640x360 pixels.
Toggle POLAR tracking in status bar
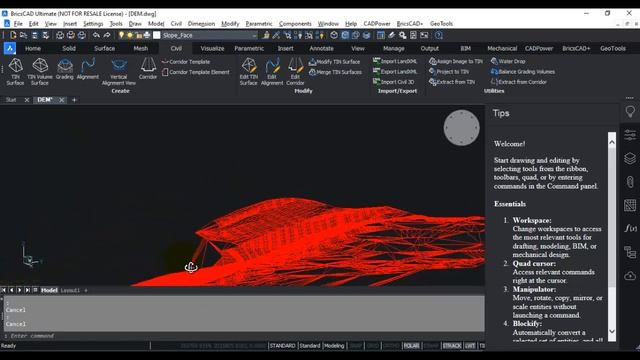411,346
